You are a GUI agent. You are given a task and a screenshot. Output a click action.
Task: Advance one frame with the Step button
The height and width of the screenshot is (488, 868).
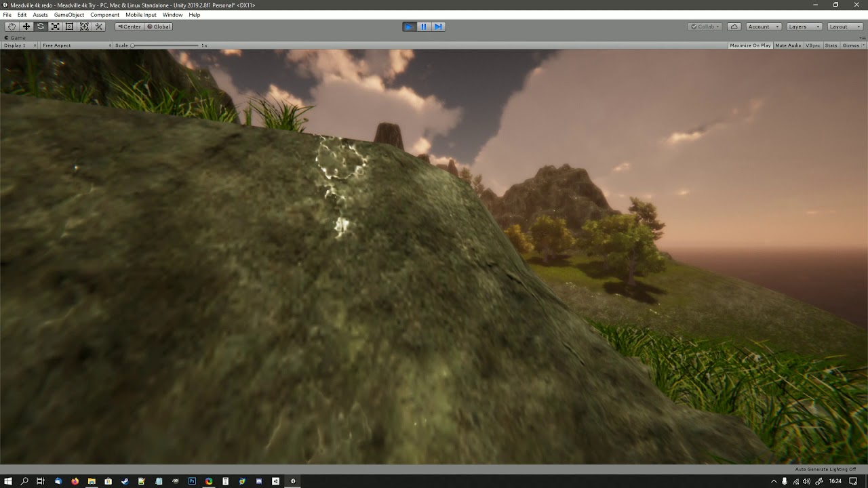(x=438, y=26)
